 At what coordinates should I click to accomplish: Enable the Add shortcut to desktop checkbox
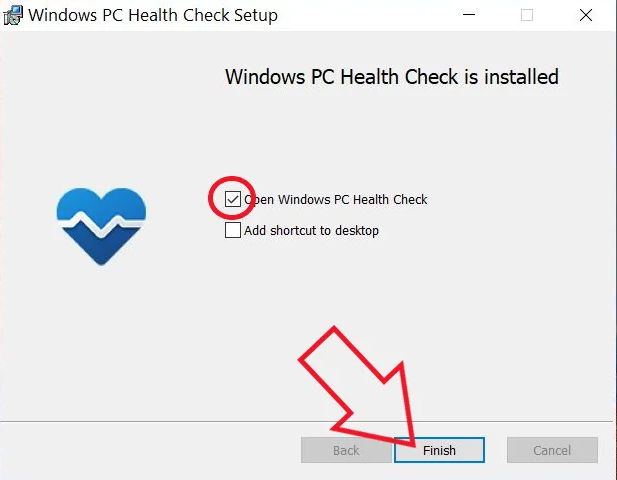click(x=233, y=230)
